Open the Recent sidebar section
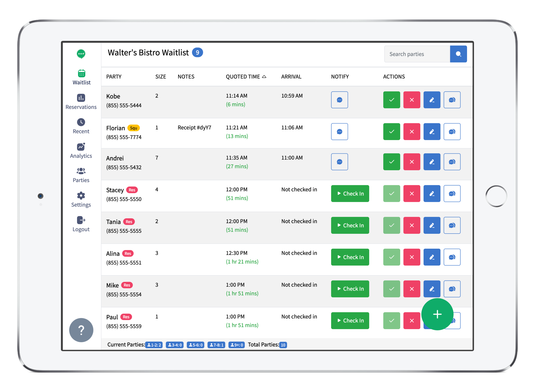Image resolution: width=535 pixels, height=392 pixels. click(x=81, y=126)
